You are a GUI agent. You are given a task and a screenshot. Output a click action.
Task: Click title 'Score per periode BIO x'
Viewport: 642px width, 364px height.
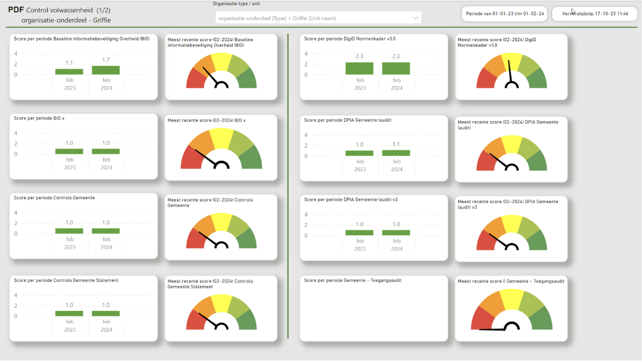[39, 118]
